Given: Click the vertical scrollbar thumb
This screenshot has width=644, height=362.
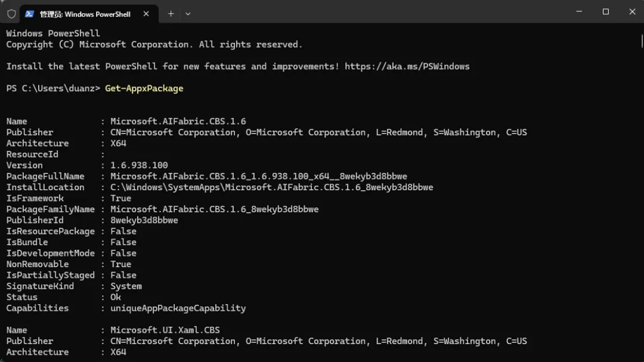Looking at the screenshot, I should point(642,42).
